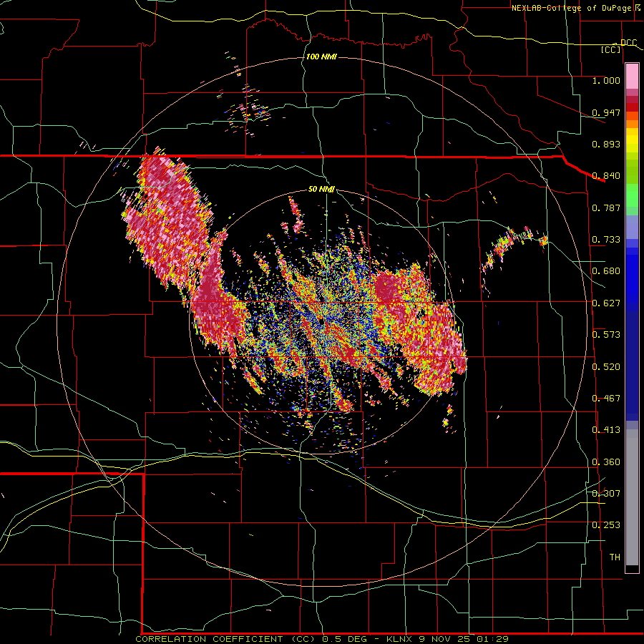Click the KLNX radar site identifier
Screen dimensions: 644x644
(399, 639)
